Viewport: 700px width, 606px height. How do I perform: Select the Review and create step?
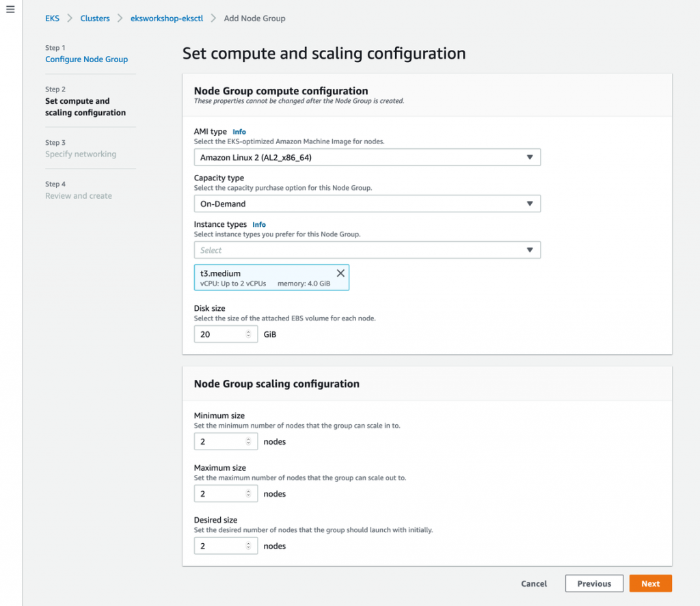[79, 195]
